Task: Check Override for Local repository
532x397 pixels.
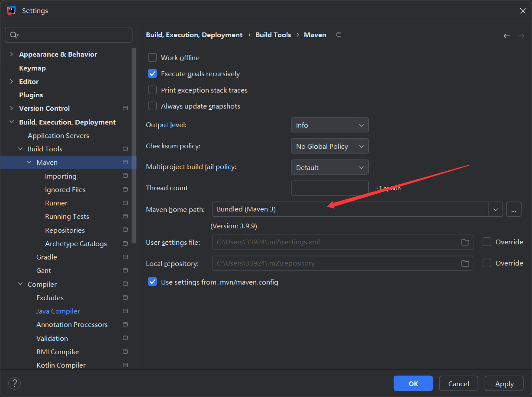Action: click(x=487, y=263)
